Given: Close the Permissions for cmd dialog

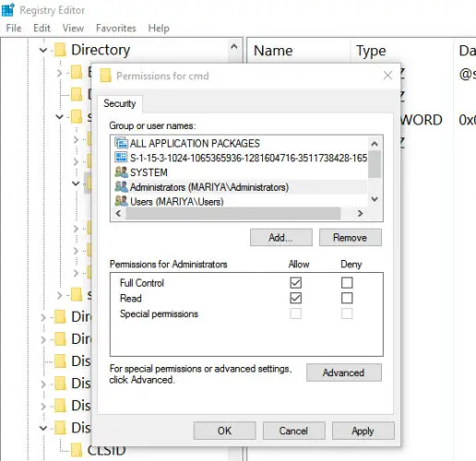Looking at the screenshot, I should point(387,76).
